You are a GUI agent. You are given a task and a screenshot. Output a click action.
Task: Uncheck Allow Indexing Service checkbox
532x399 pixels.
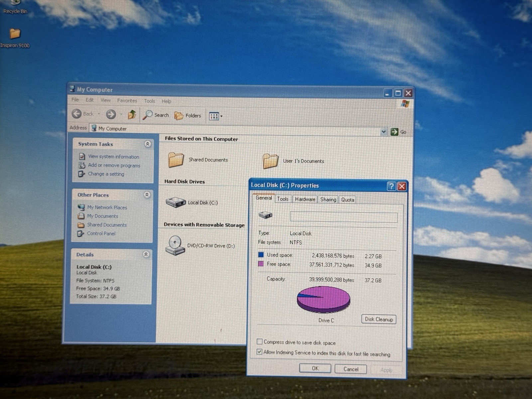tap(260, 351)
